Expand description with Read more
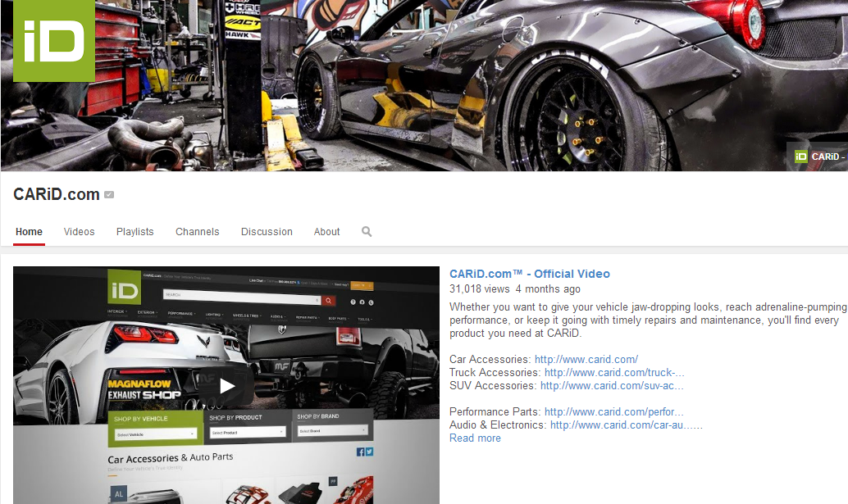This screenshot has width=848, height=504. [475, 438]
